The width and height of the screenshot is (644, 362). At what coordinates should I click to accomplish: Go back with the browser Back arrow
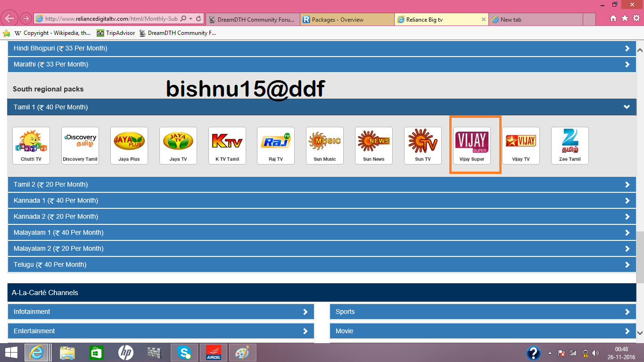[x=10, y=19]
